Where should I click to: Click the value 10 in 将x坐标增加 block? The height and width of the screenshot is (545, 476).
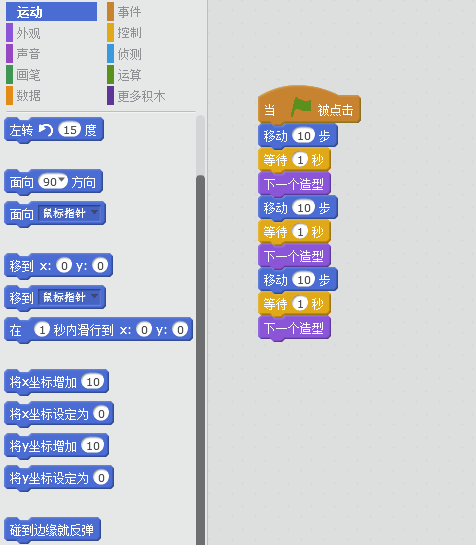(x=93, y=382)
